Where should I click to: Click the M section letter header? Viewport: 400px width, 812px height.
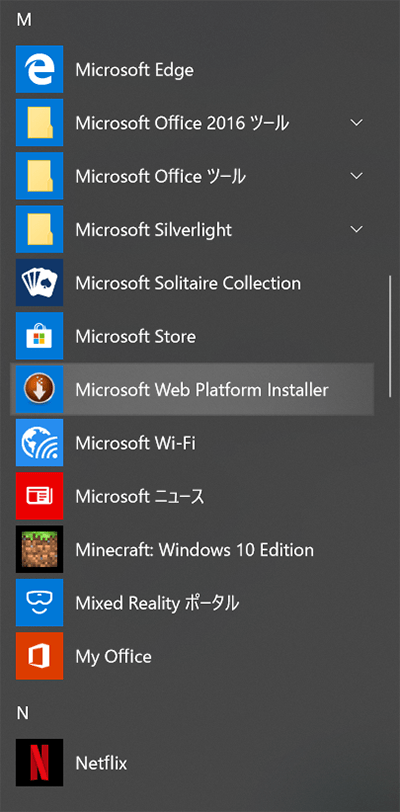coord(24,20)
